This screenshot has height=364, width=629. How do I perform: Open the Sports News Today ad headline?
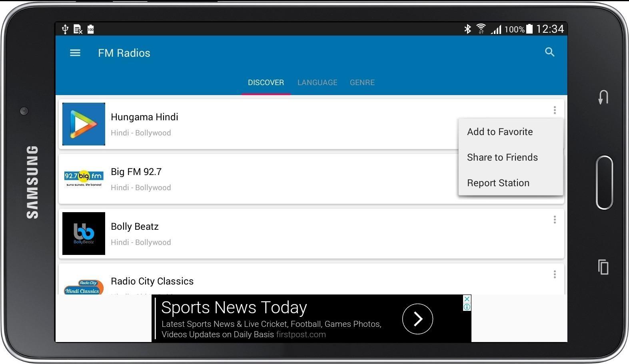pos(234,307)
